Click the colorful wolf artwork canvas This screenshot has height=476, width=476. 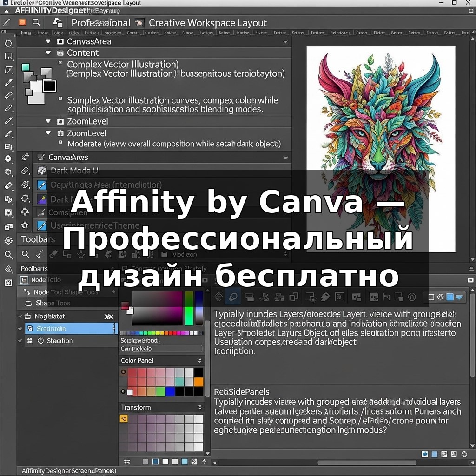[381, 149]
